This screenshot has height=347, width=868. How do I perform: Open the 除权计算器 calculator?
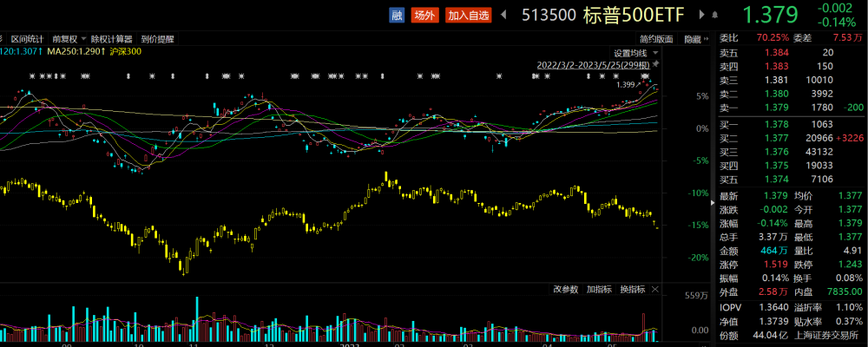112,39
